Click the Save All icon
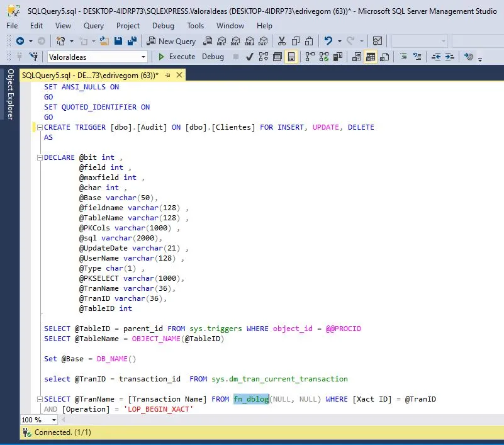The height and width of the screenshot is (445, 504). point(132,41)
